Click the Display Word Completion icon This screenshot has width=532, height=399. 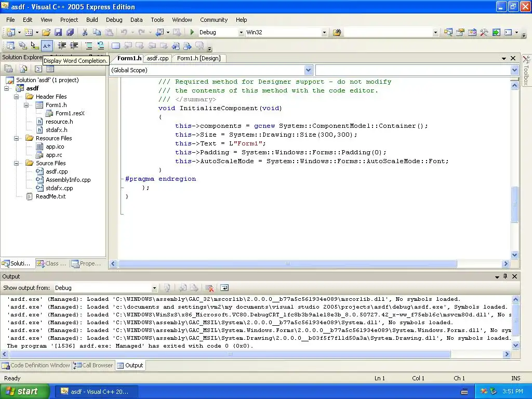point(46,46)
